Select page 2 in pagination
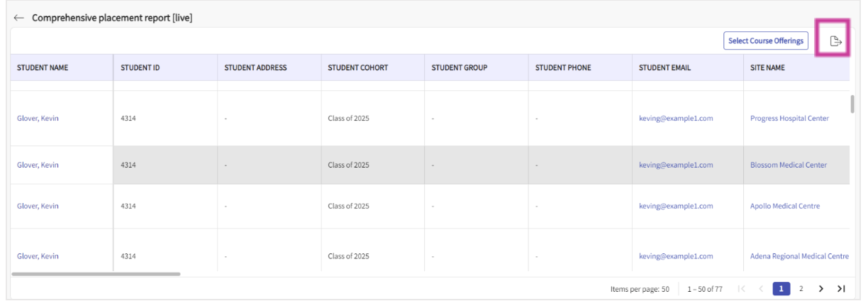The width and height of the screenshot is (868, 301). [801, 289]
